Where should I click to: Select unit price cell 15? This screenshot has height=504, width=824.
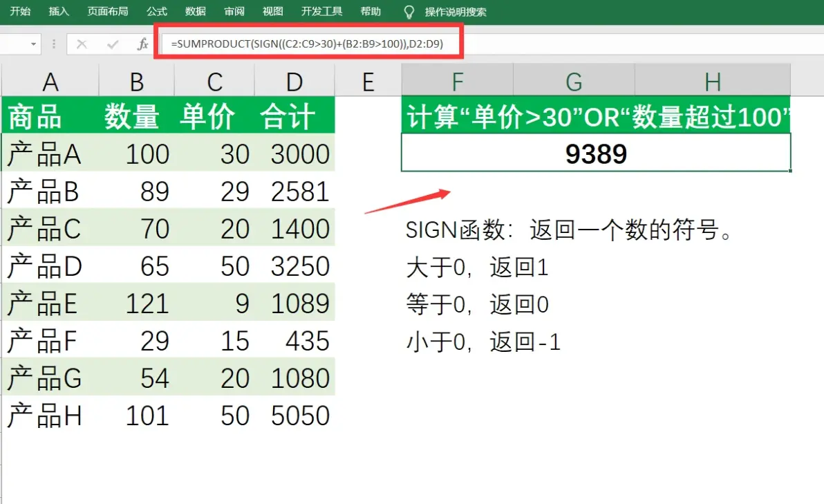[214, 339]
